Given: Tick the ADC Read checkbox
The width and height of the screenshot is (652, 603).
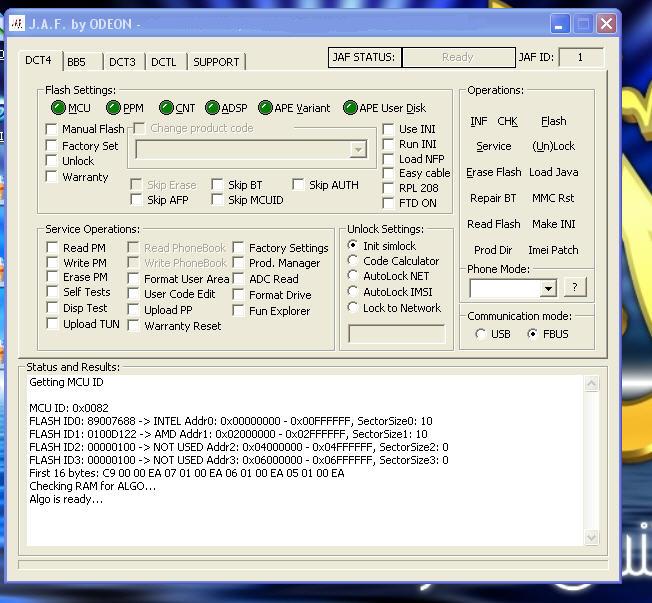Looking at the screenshot, I should click(x=238, y=278).
